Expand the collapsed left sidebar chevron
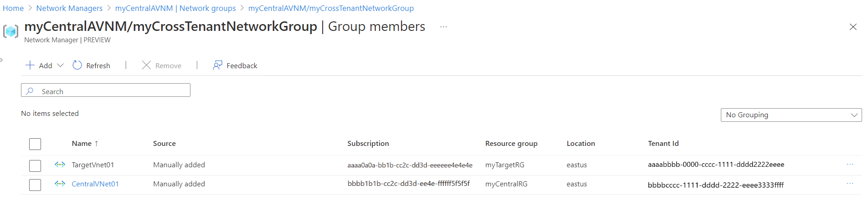The height and width of the screenshot is (205, 868). click(2, 60)
